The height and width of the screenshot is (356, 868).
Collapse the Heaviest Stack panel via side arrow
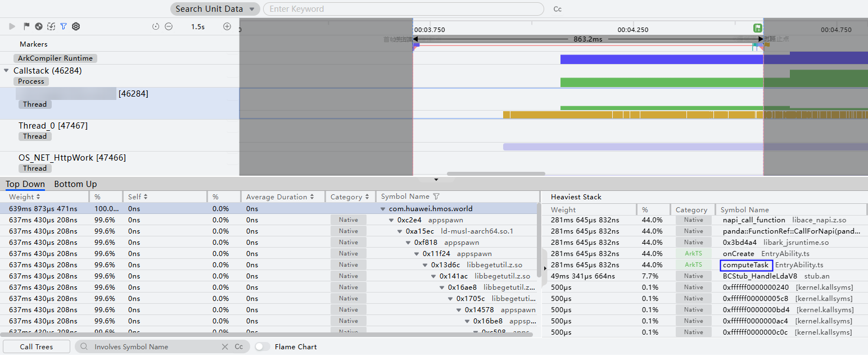[545, 268]
